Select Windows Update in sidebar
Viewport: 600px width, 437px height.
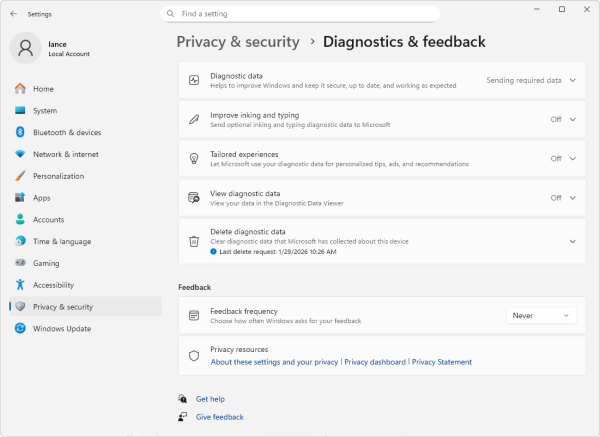point(85,329)
